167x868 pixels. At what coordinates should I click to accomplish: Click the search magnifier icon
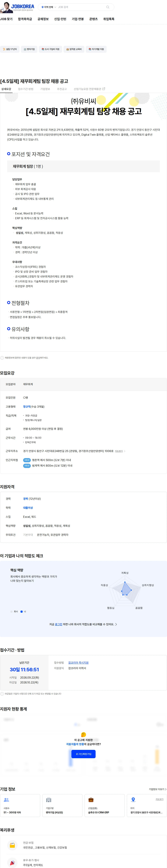point(108,7)
